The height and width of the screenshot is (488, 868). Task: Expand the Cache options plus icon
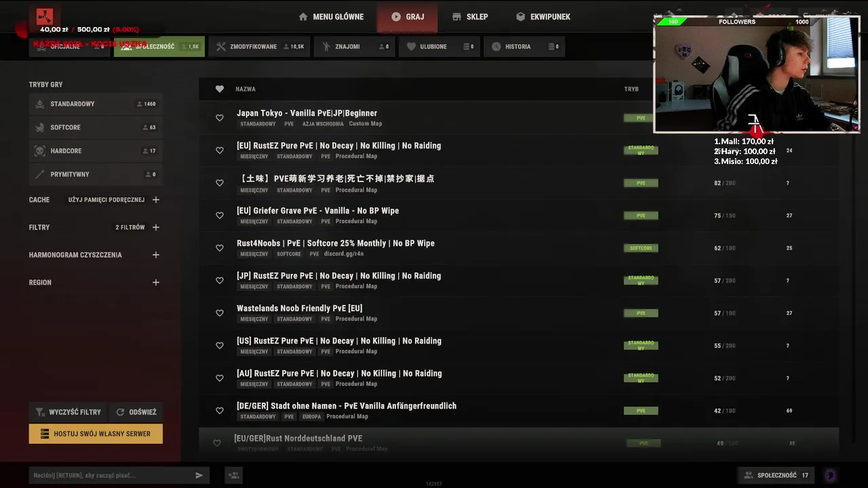156,200
